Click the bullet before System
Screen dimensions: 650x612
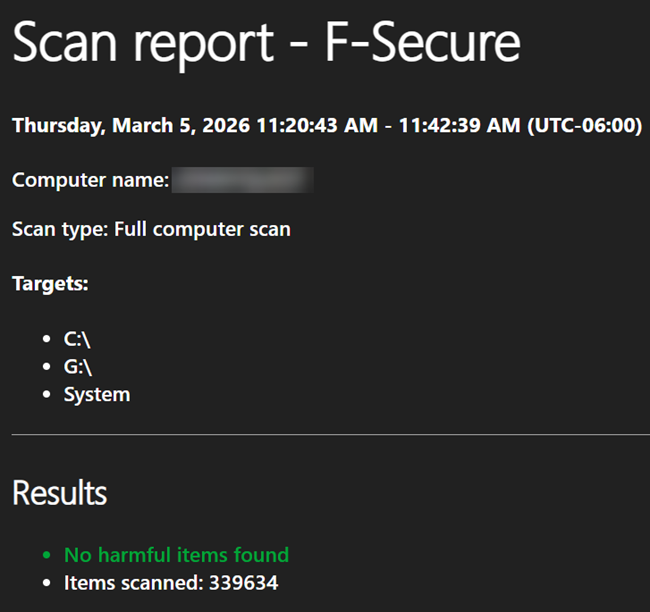point(46,394)
